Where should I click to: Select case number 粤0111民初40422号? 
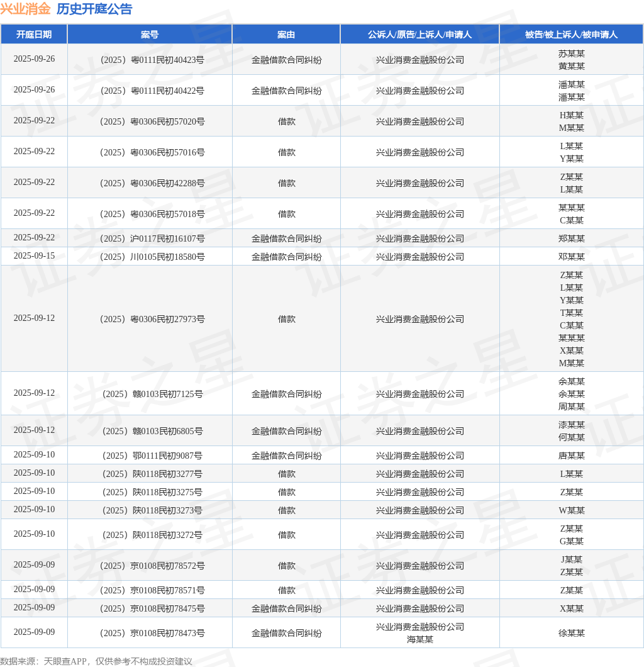point(152,91)
